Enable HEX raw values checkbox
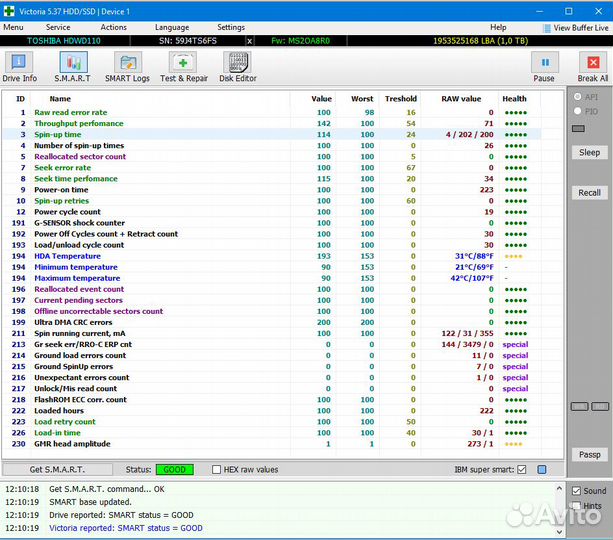 pyautogui.click(x=217, y=469)
